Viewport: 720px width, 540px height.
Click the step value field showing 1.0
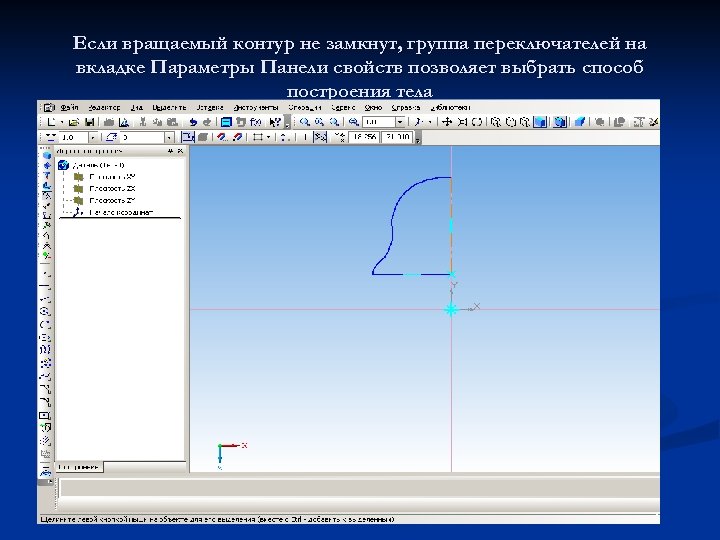coord(73,137)
